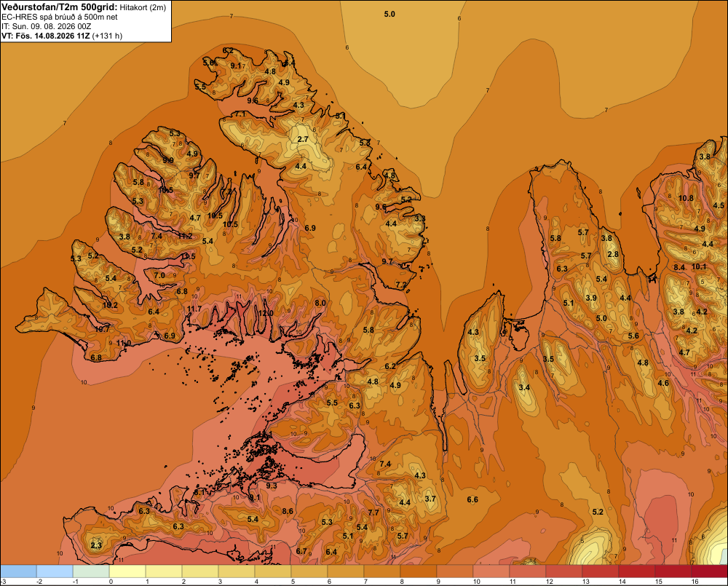Select the '10.1' temperature label
Screen dimensions: 728x586
pyautogui.click(x=699, y=266)
